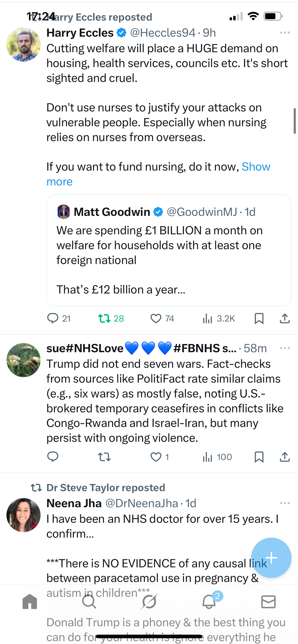Open direct messages envelope

pos(268,602)
